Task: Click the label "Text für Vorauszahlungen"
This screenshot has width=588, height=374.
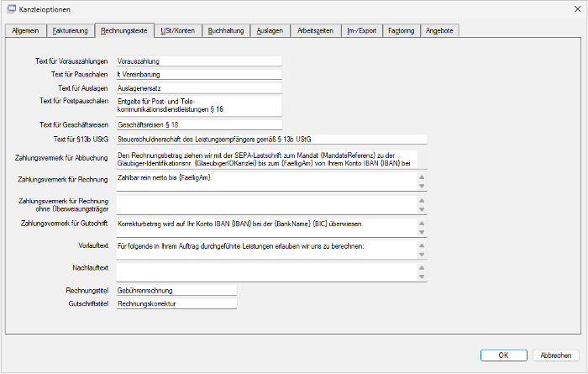Action: [x=71, y=61]
